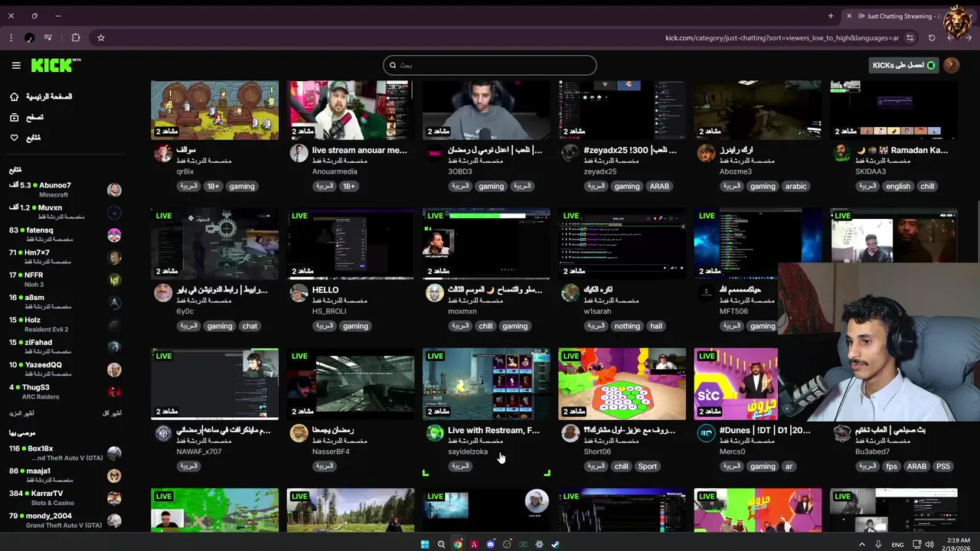Open recommended channel Box18x
The width and height of the screenshot is (980, 551).
click(65, 453)
